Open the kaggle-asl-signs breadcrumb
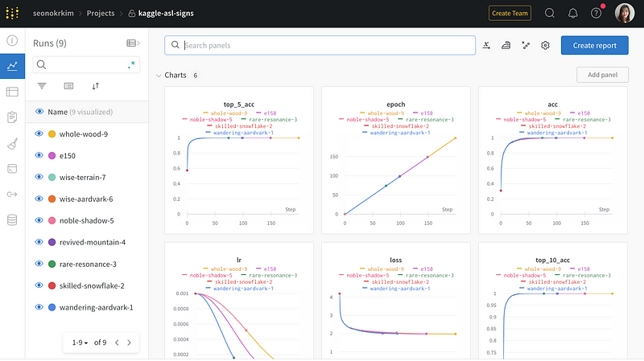Screen dimensions: 644x361 pyautogui.click(x=166, y=13)
